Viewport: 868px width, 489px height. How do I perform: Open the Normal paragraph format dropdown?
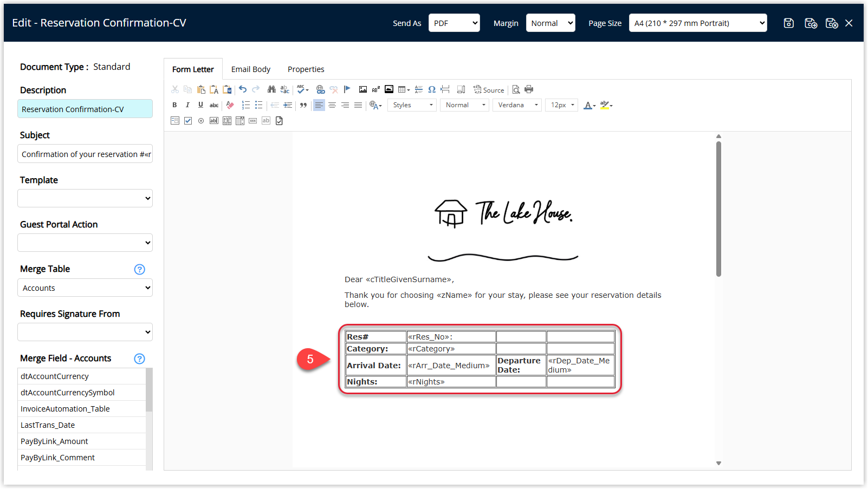(x=465, y=105)
